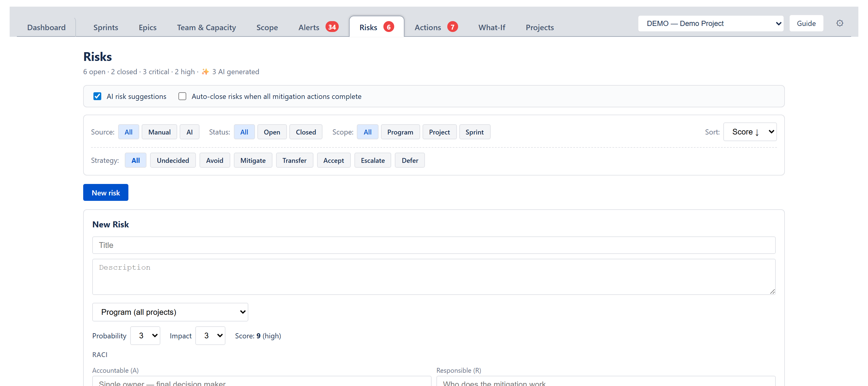The width and height of the screenshot is (868, 386).
Task: Click the New risk button
Action: click(105, 192)
